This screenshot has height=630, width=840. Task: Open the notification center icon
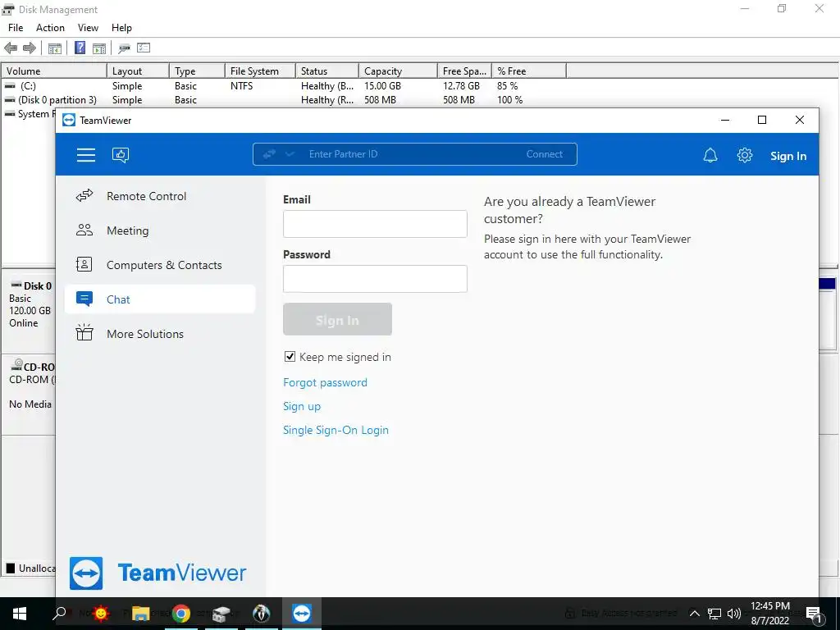(815, 614)
